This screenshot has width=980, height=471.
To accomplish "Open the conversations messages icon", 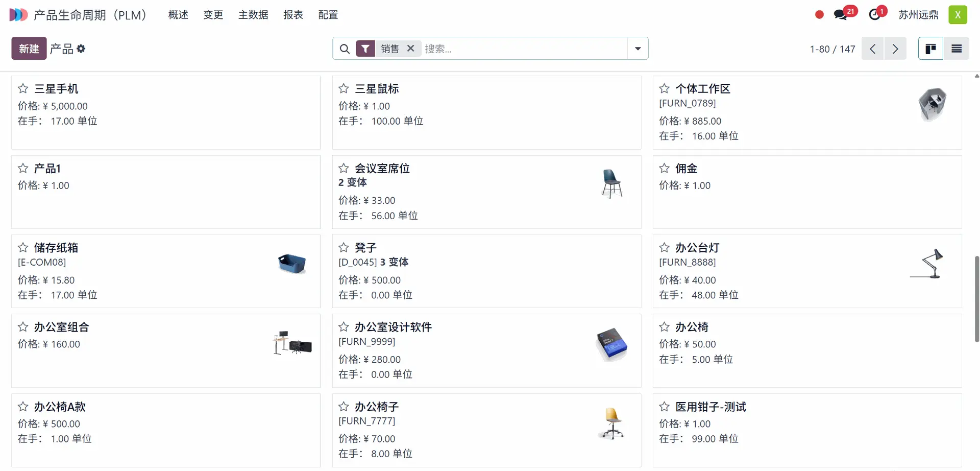I will pos(841,14).
